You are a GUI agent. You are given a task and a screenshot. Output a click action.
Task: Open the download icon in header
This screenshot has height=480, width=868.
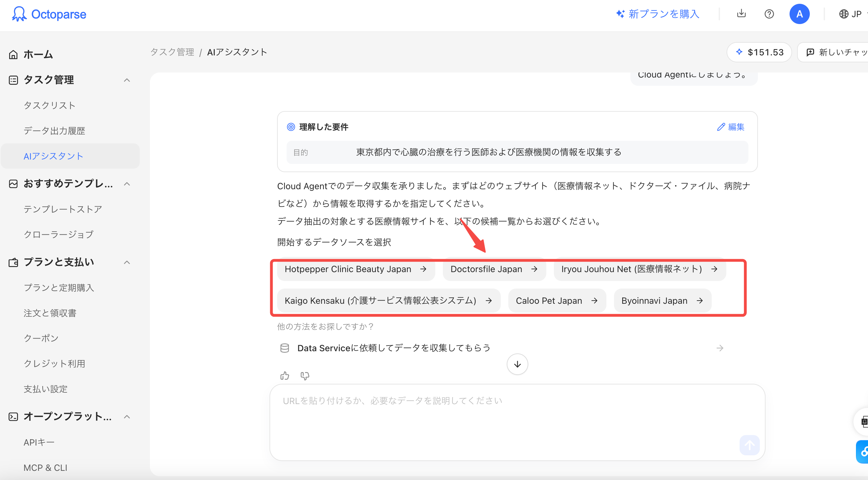[741, 14]
